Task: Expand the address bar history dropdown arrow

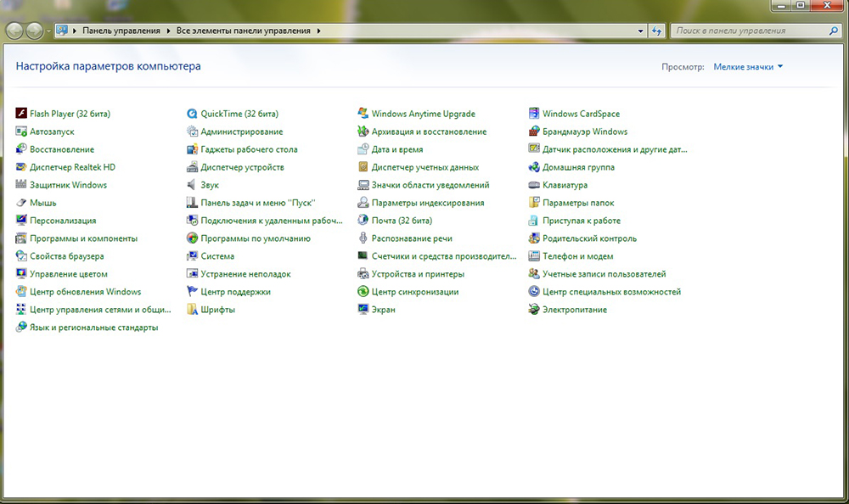Action: coord(640,31)
